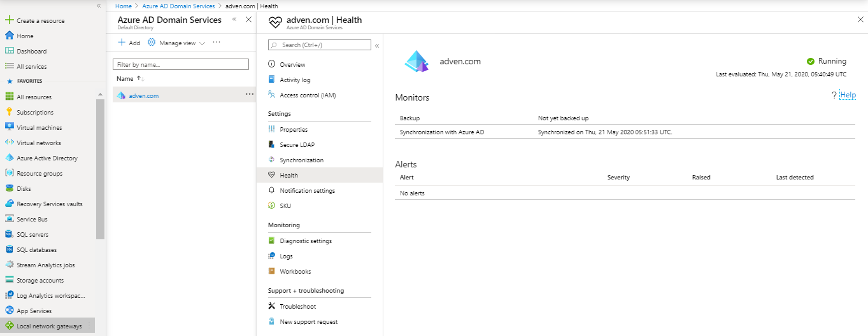This screenshot has width=868, height=336.
Task: Open the Troubleshoot page
Action: 297,307
